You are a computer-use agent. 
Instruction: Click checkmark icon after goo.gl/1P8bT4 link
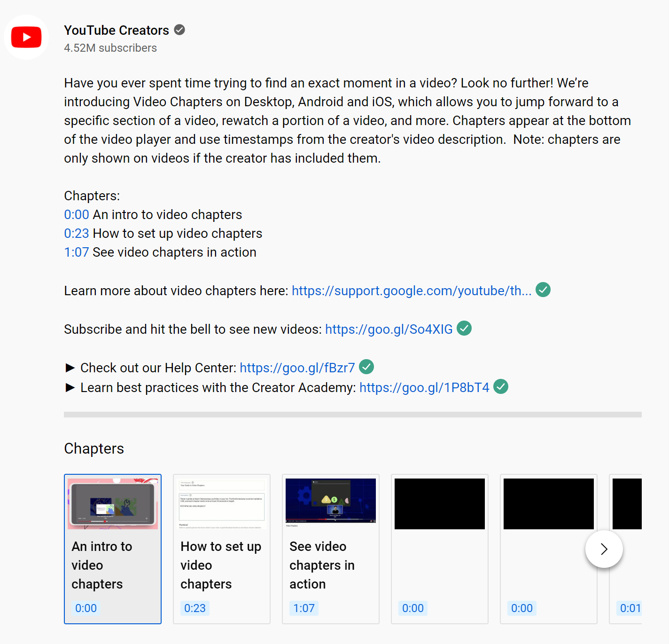tap(501, 387)
